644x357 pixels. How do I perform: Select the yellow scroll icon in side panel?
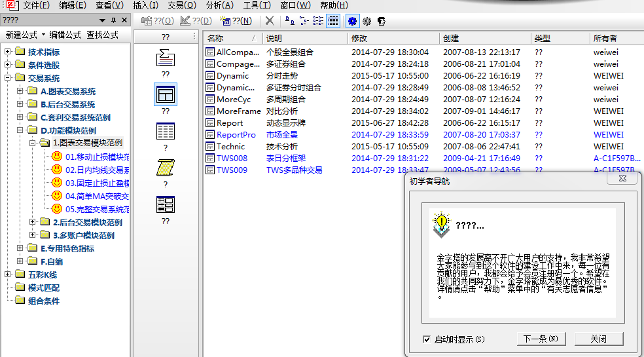pyautogui.click(x=166, y=168)
